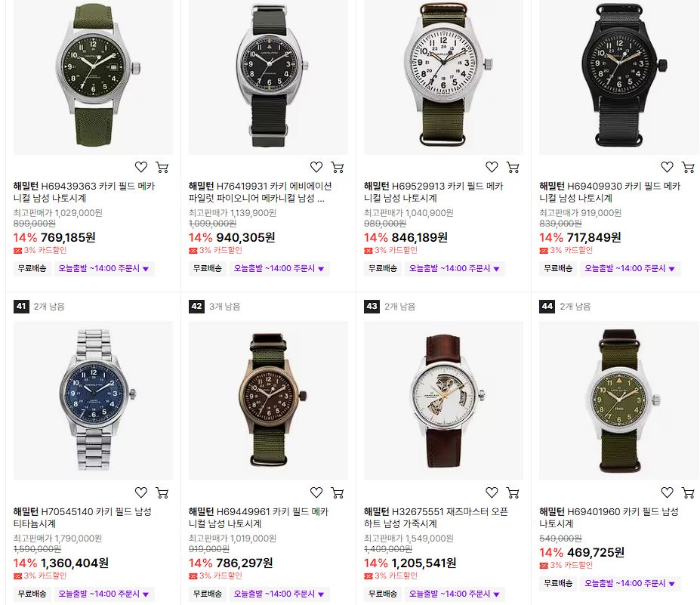View open heart Jazzmaster watch image

coord(443,400)
